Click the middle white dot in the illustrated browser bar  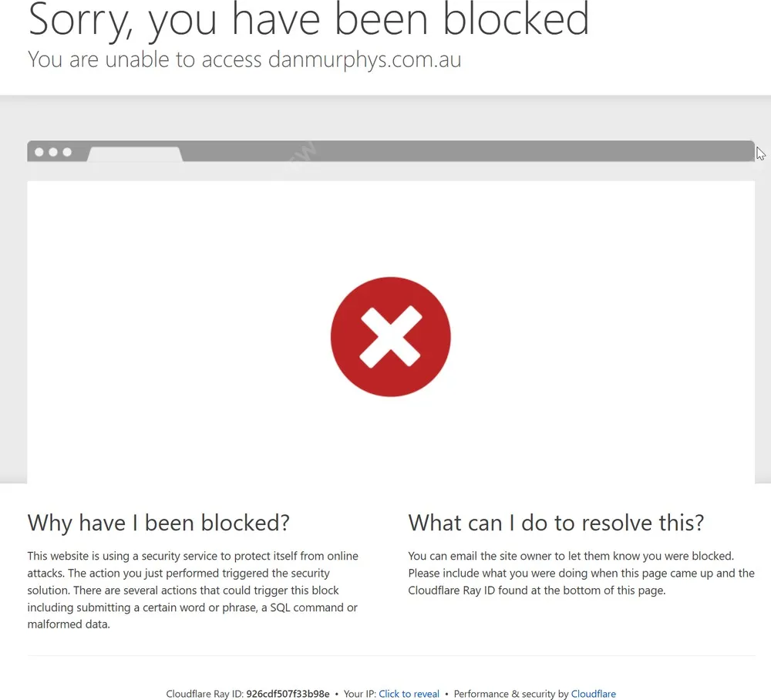53,152
